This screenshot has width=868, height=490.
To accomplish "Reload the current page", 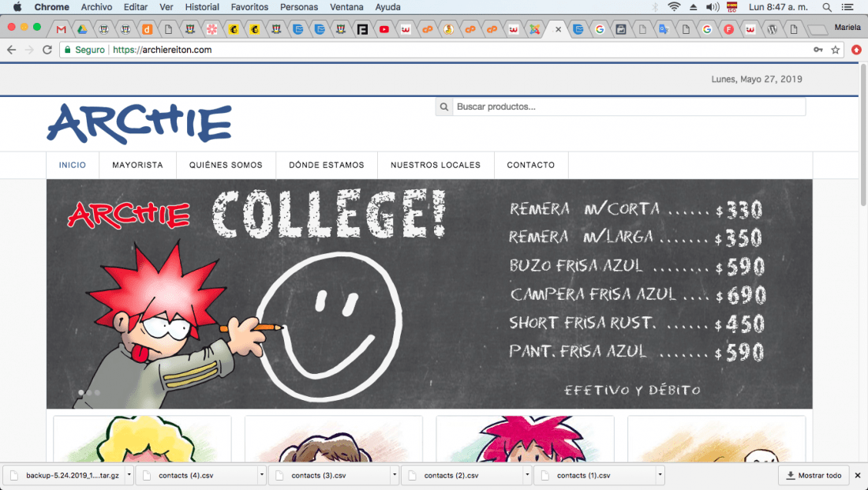I will [x=47, y=50].
